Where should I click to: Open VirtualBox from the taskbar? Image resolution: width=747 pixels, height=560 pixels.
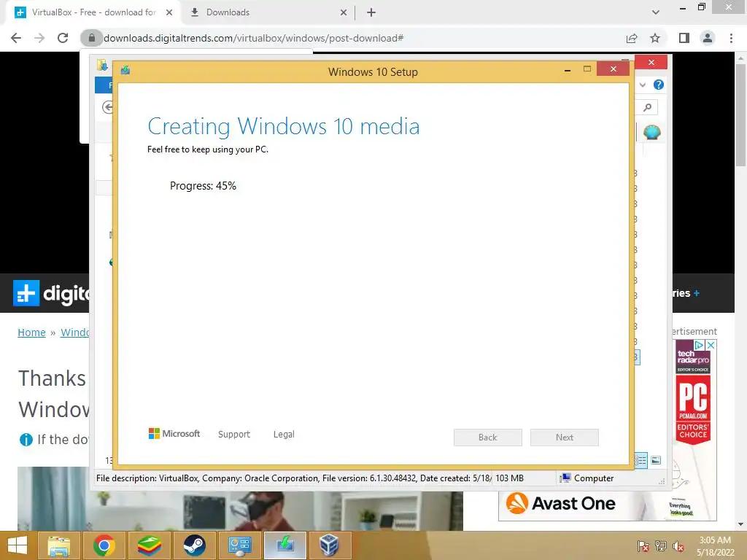pyautogui.click(x=329, y=545)
